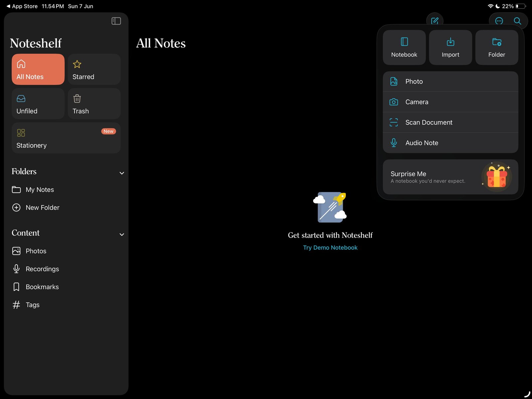Screen dimensions: 532x399
Task: Click the grid icon on Stationery
Action: coord(21,133)
